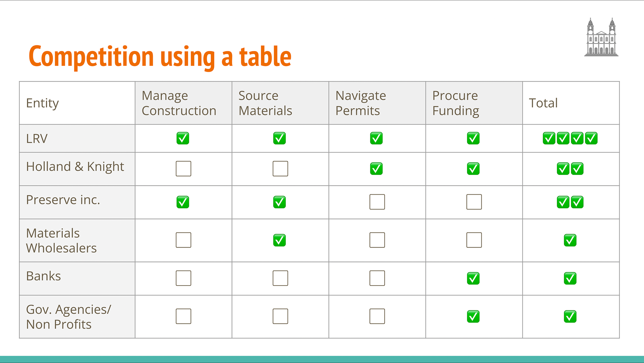Check Materials Wholesalers Procure Funding box
644x363 pixels.
474,240
